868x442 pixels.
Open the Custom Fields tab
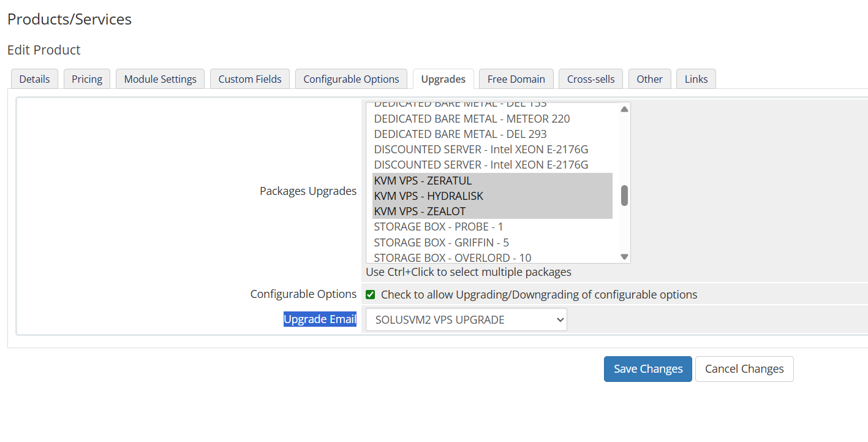(x=250, y=79)
